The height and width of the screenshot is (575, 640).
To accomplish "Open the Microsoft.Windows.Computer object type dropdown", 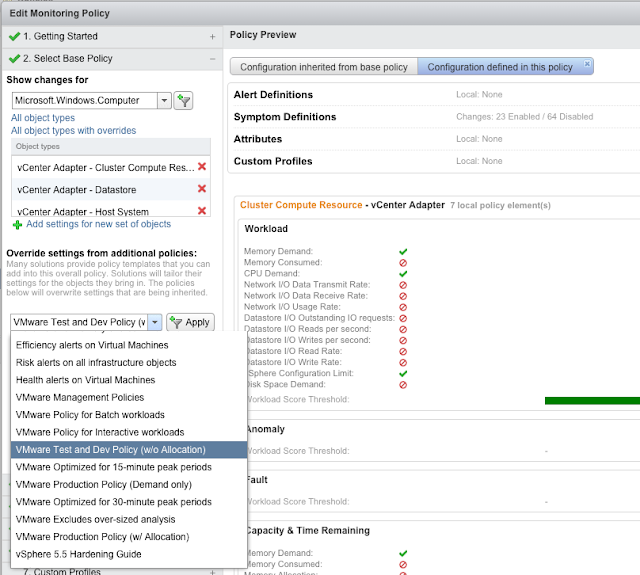I will (163, 100).
